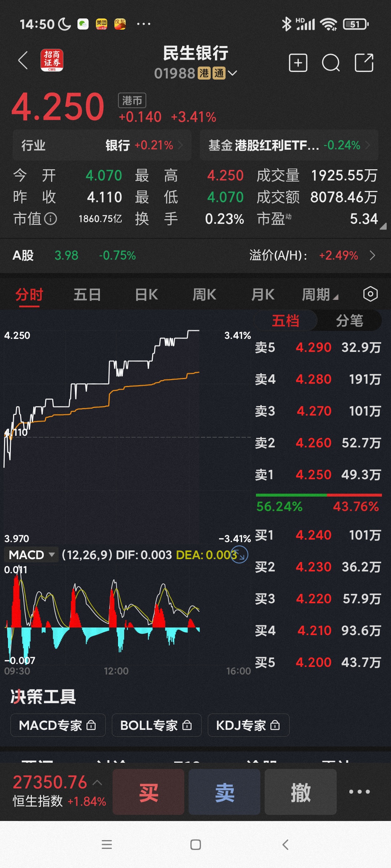Select 卖5 row at 4.290

pos(318,347)
